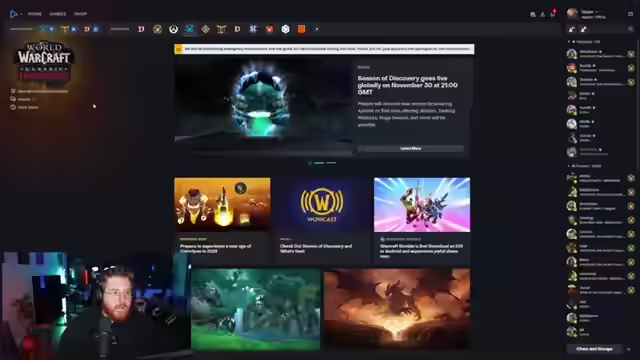Collapse the All Friends group arrow
The width and height of the screenshot is (640, 360).
tap(569, 166)
